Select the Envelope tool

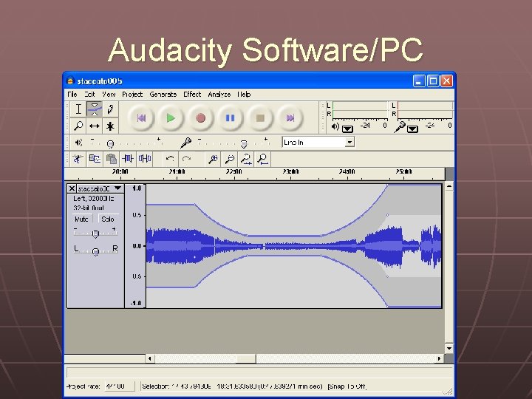click(95, 109)
